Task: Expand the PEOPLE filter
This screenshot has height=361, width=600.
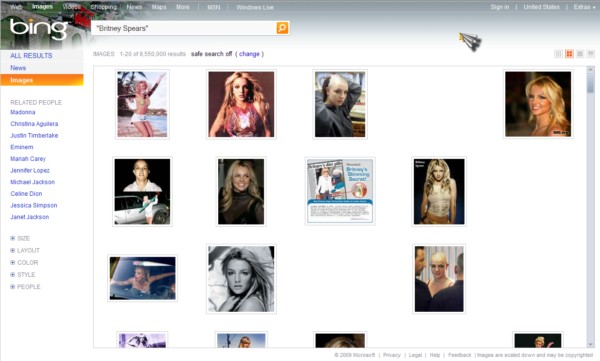Action: tap(25, 287)
